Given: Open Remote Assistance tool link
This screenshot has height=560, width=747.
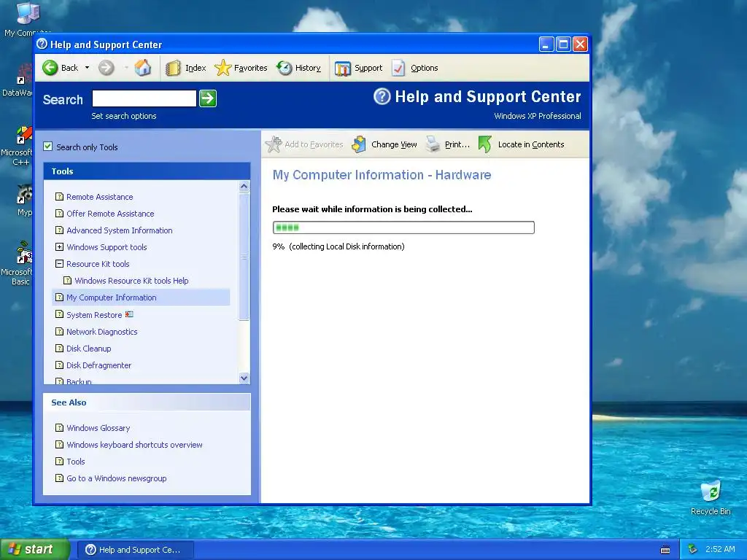Looking at the screenshot, I should point(99,197).
